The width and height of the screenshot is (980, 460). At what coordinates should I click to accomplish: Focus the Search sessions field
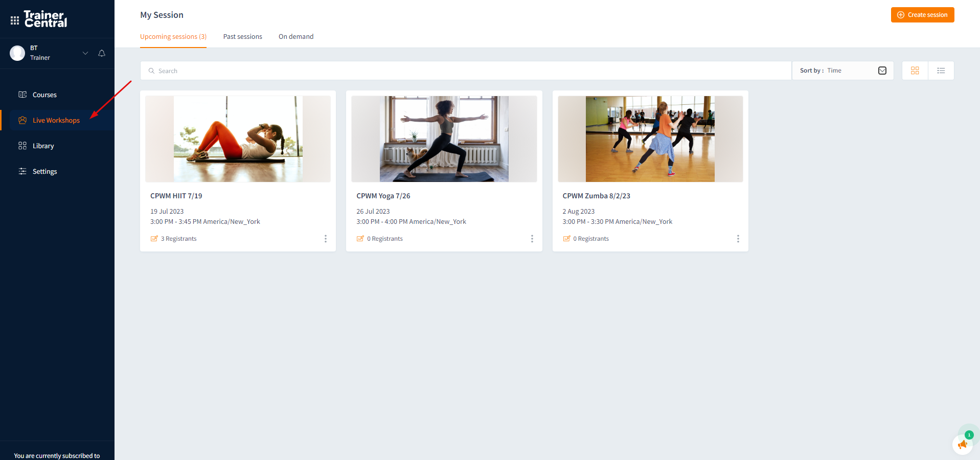(466, 71)
